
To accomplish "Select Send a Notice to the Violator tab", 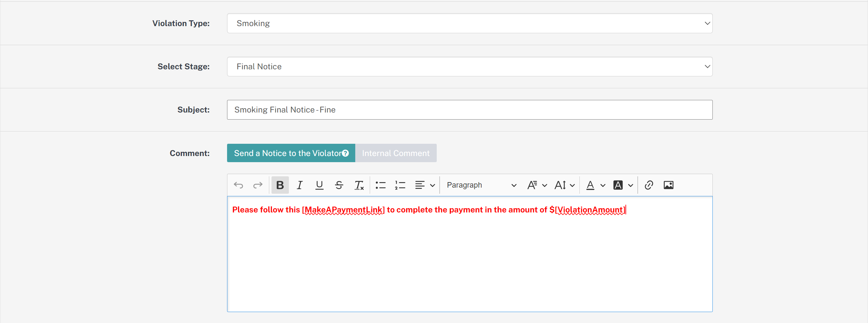I will [x=291, y=153].
